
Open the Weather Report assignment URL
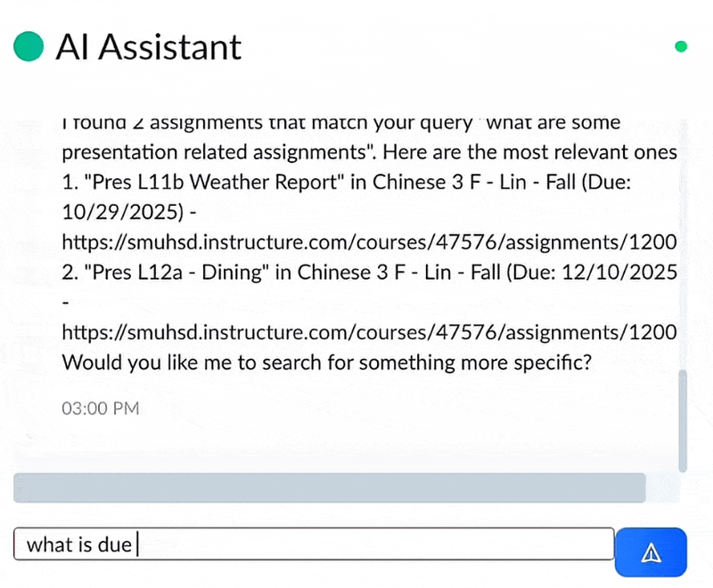click(369, 241)
